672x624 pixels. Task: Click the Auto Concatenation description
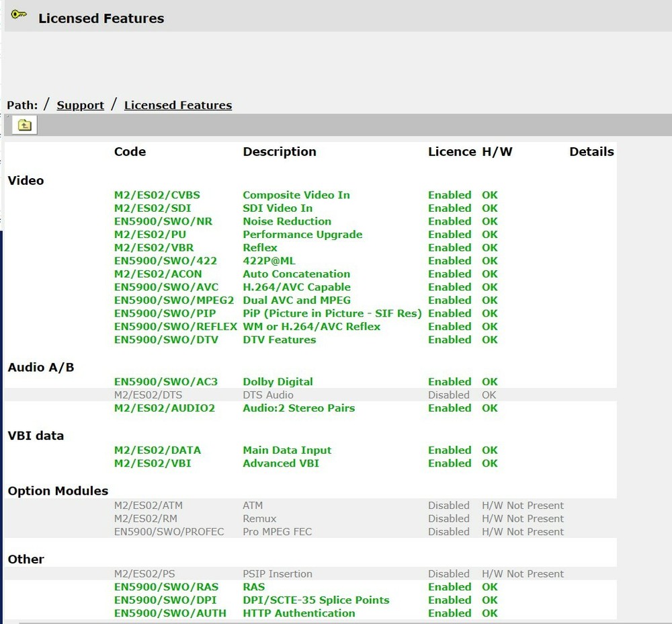[296, 274]
